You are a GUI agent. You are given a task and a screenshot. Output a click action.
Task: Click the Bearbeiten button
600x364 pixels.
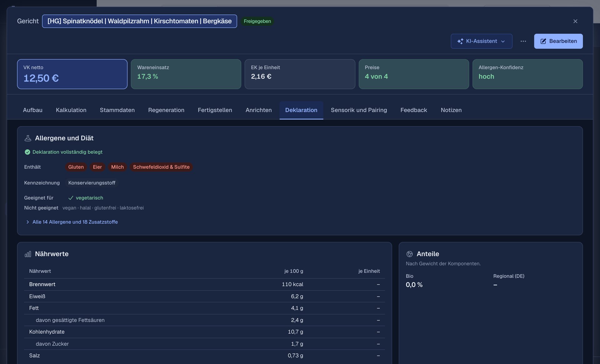(558, 41)
